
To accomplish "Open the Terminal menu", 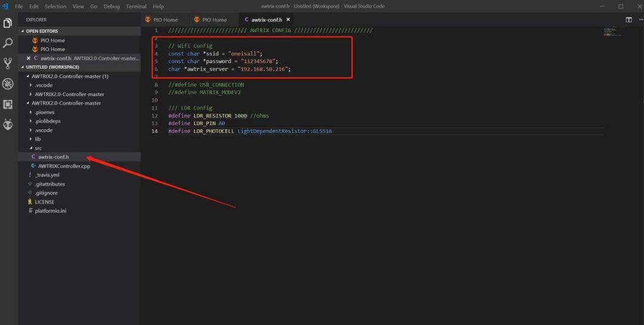I will point(136,6).
